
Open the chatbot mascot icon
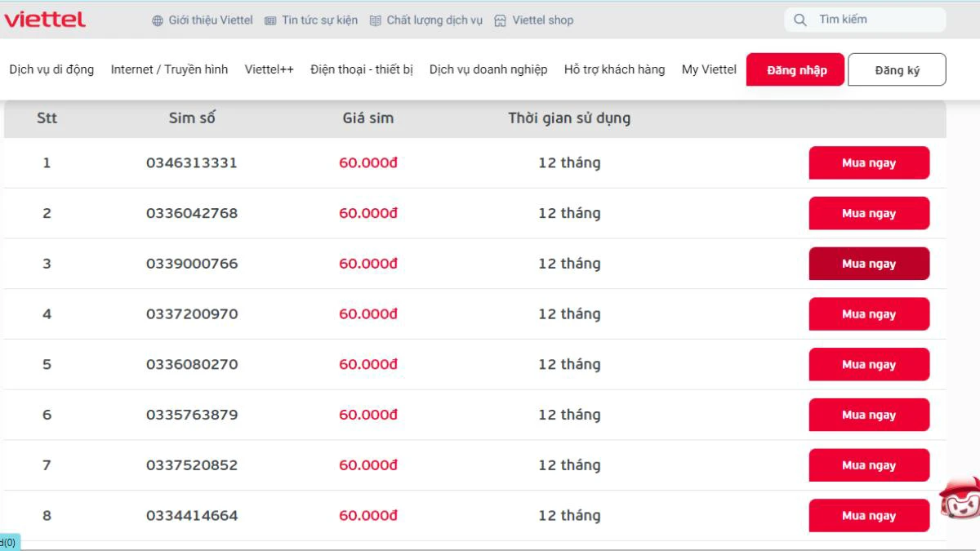tap(959, 497)
